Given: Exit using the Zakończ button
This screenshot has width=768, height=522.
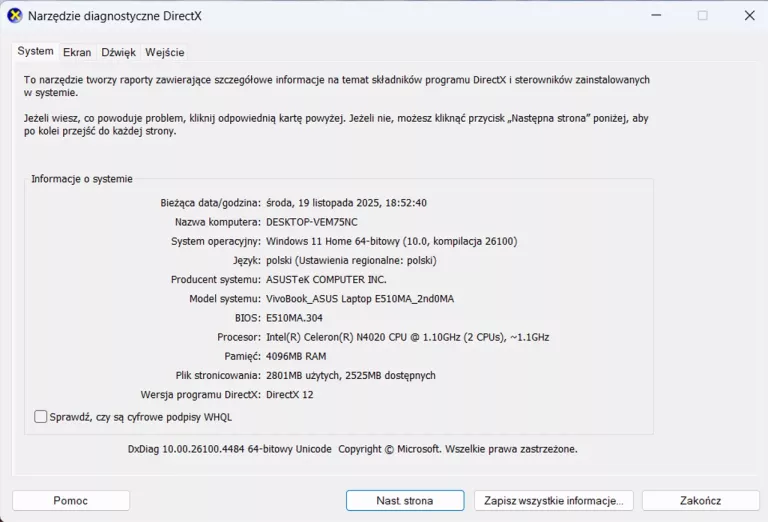Looking at the screenshot, I should coord(700,500).
